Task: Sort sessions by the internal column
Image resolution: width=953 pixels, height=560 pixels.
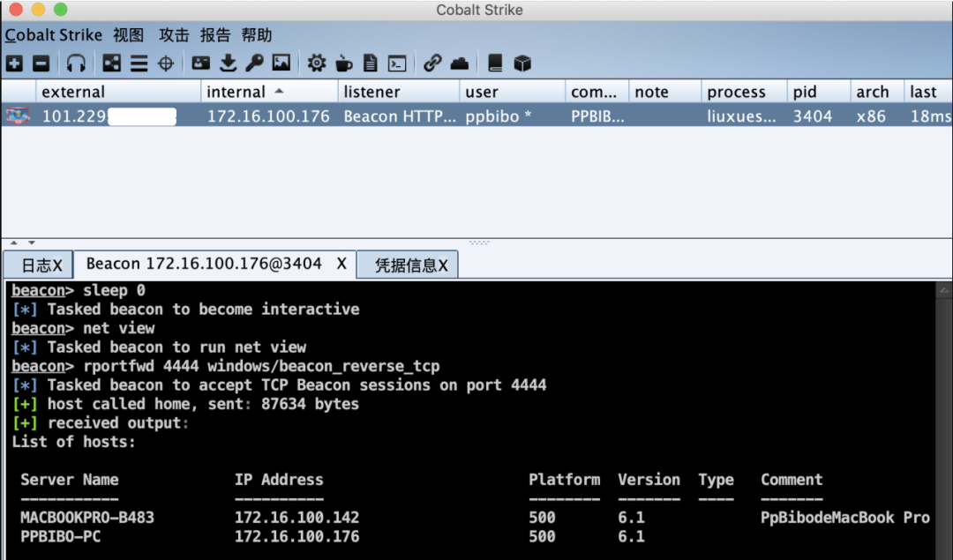Action: pyautogui.click(x=269, y=91)
